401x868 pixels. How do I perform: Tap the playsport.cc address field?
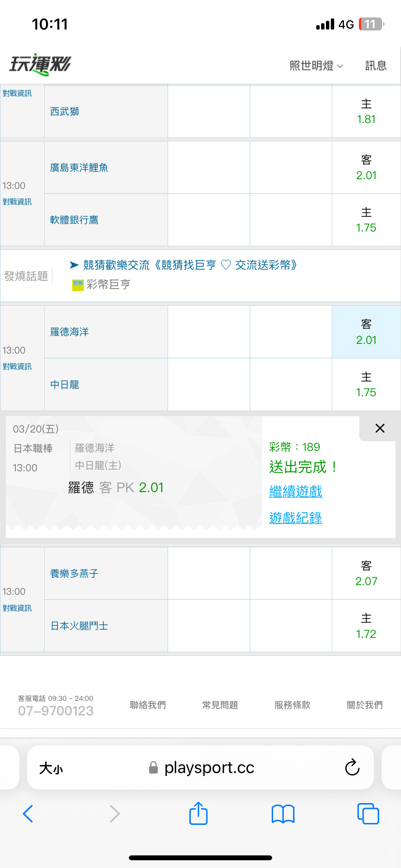click(x=203, y=768)
